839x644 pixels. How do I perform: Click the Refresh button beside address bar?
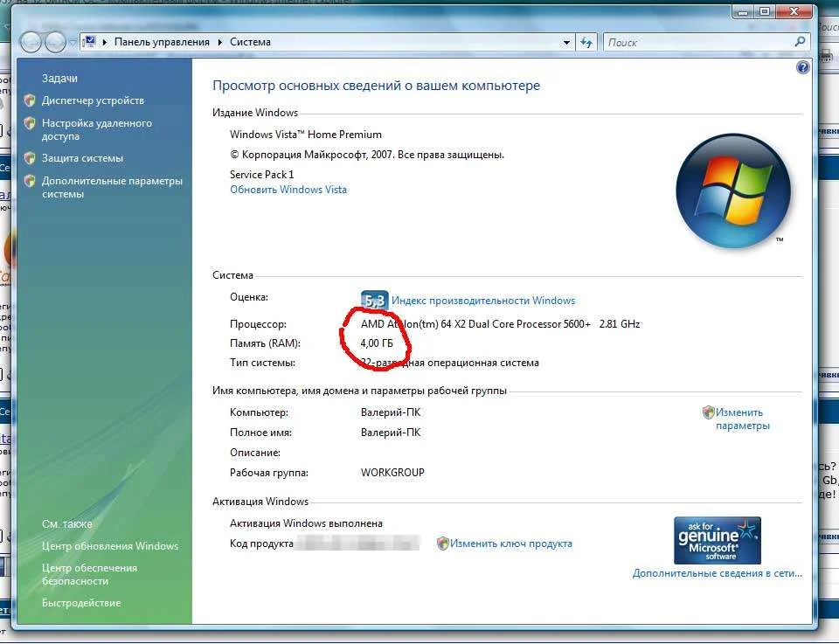(586, 42)
